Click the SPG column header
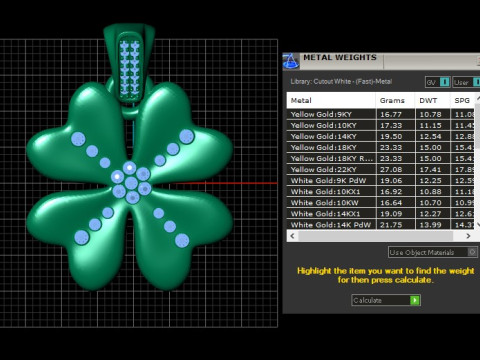This screenshot has height=360, width=480. click(x=463, y=100)
